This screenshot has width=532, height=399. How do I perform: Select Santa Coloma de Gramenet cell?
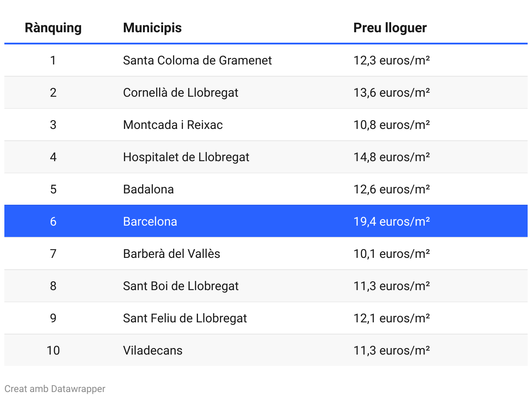198,60
